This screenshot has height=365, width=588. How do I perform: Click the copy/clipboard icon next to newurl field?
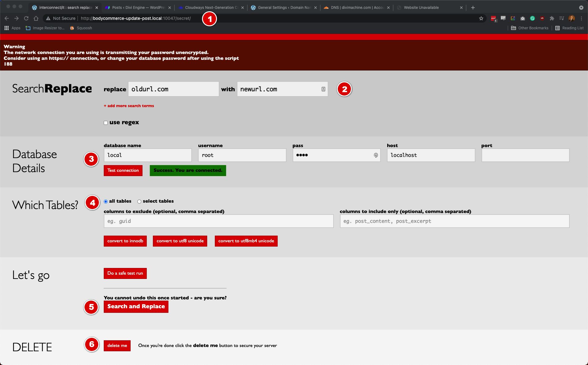pyautogui.click(x=324, y=89)
